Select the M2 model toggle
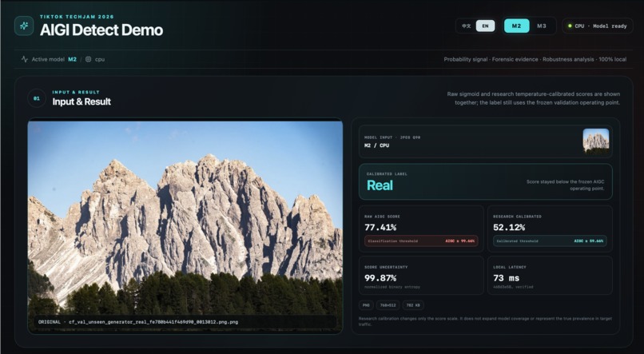Screen dimensions: 644x354 tap(517, 26)
